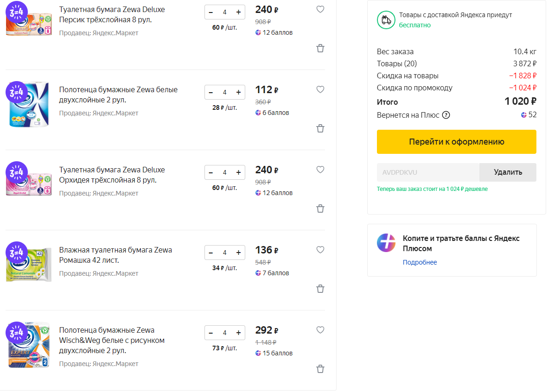Click the AVDPDKVU promo code field
This screenshot has width=548, height=392.
point(428,172)
